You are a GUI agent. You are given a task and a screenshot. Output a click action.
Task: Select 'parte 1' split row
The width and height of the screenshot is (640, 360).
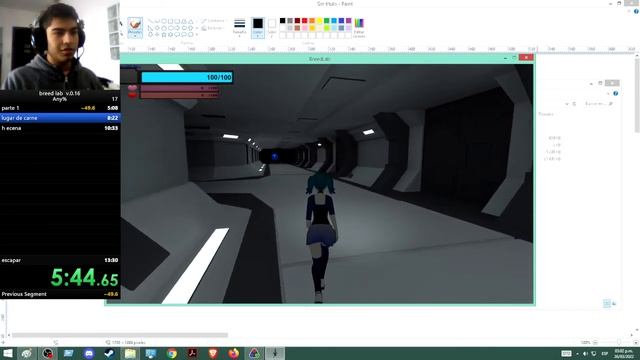click(x=60, y=108)
